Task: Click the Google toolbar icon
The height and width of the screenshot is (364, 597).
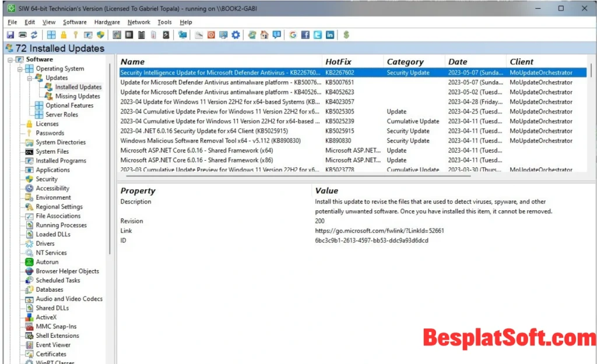Action: coord(293,35)
